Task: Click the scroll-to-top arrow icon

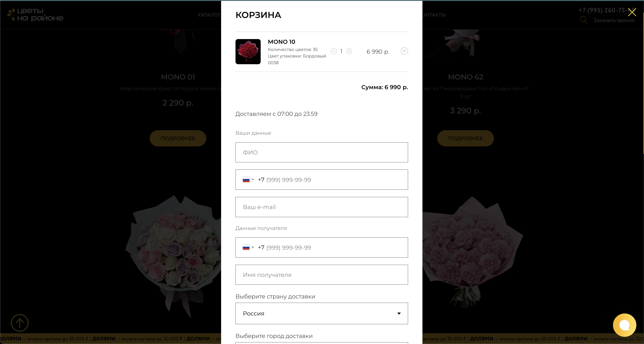Action: [x=20, y=323]
